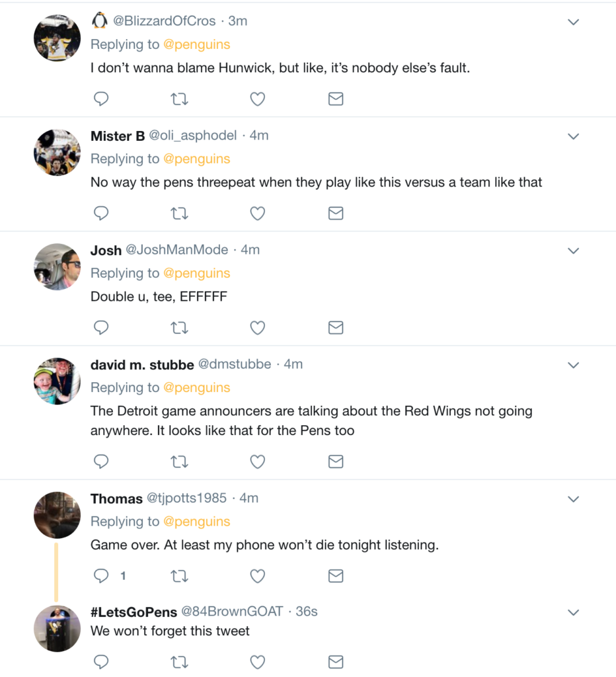Viewport: 616px width, 677px height.
Task: Like Josh's "Double u, tee" tweet
Action: tap(258, 328)
